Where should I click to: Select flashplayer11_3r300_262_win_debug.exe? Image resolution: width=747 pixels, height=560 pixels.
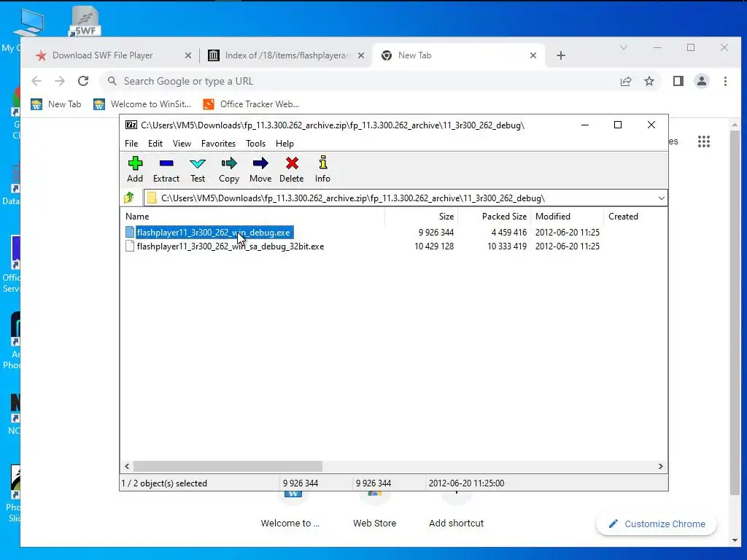pyautogui.click(x=214, y=233)
